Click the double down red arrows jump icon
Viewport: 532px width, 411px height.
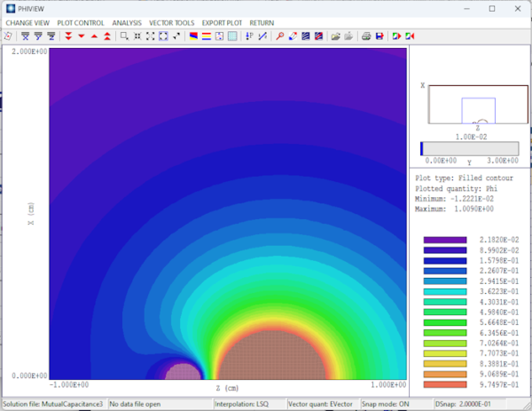(x=68, y=36)
